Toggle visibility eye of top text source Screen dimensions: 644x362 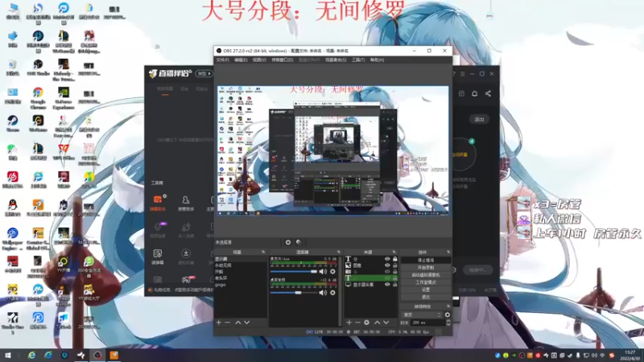pyautogui.click(x=387, y=259)
